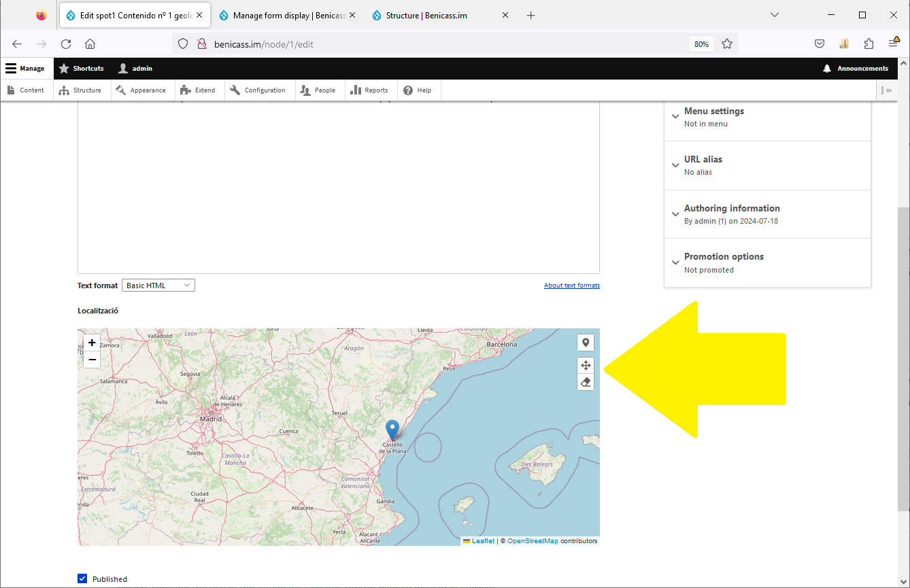This screenshot has height=588, width=910.
Task: Open the Firefox View icon
Action: pos(41,15)
